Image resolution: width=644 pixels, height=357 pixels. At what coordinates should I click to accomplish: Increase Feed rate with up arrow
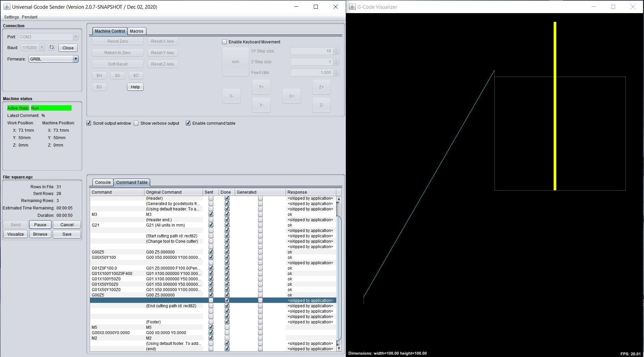point(336,71)
